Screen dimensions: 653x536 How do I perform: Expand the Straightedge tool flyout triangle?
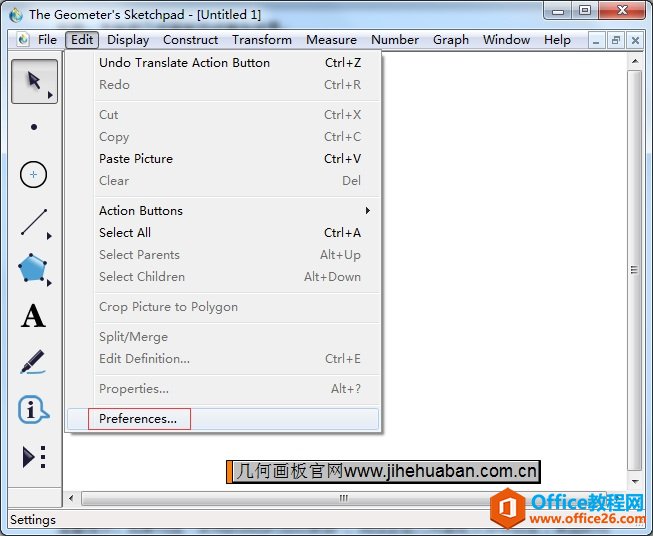pos(49,236)
